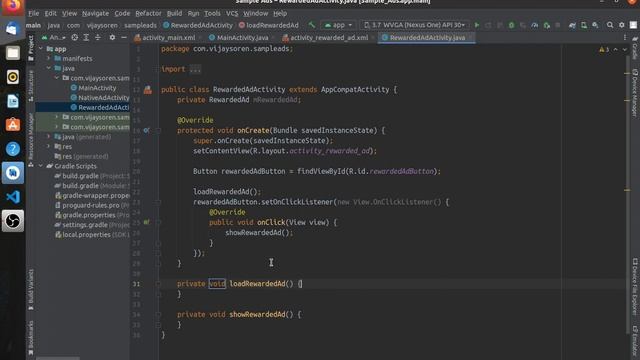This screenshot has width=640, height=360.
Task: Select NativeAdActivity in project tree
Action: pyautogui.click(x=100, y=98)
